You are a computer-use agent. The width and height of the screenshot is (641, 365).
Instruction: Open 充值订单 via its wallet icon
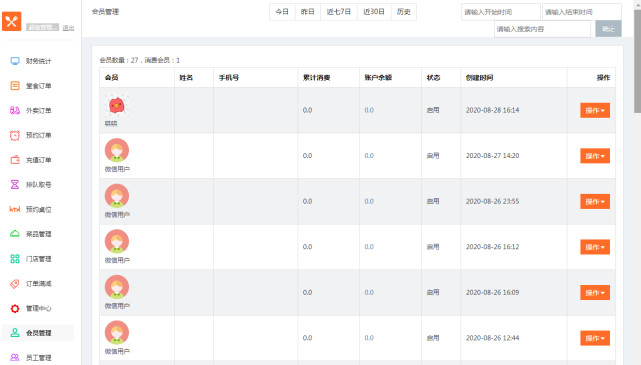(15, 160)
